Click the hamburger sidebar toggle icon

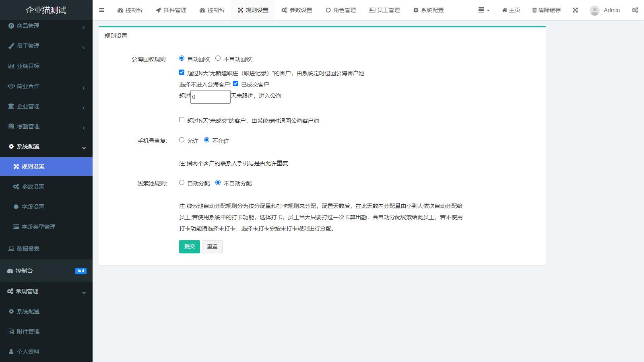(x=101, y=10)
